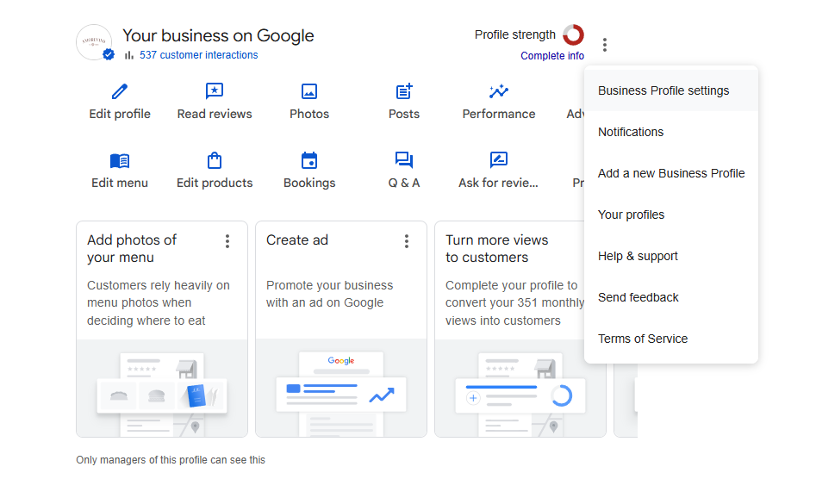Select Notifications from the menu
This screenshot has width=816, height=504.
coord(670,132)
